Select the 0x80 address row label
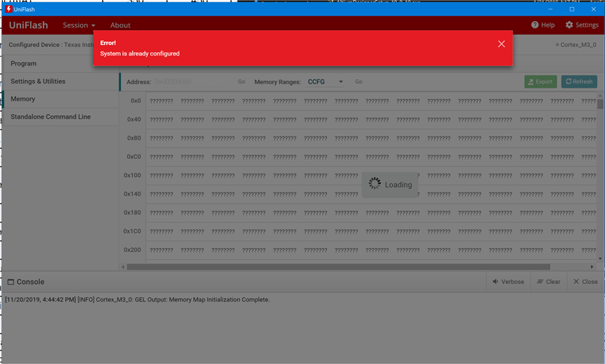 click(x=134, y=138)
